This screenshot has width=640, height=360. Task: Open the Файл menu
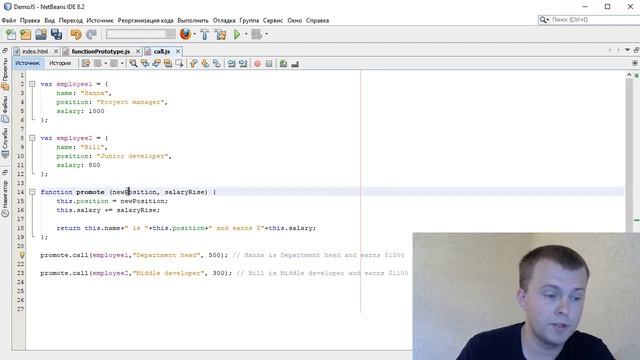[x=9, y=20]
